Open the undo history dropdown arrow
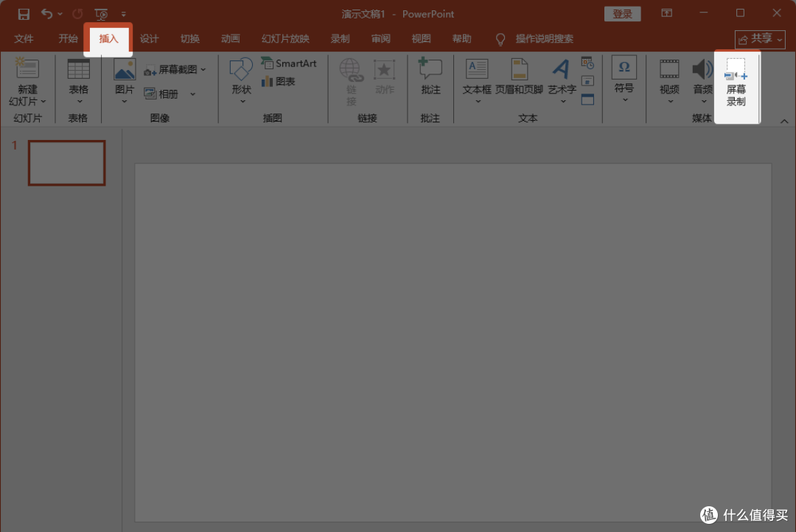 (60, 14)
